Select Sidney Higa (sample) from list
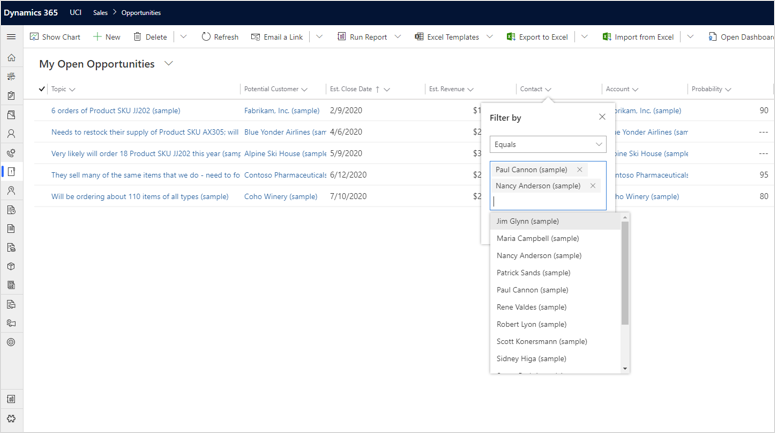 pyautogui.click(x=556, y=359)
